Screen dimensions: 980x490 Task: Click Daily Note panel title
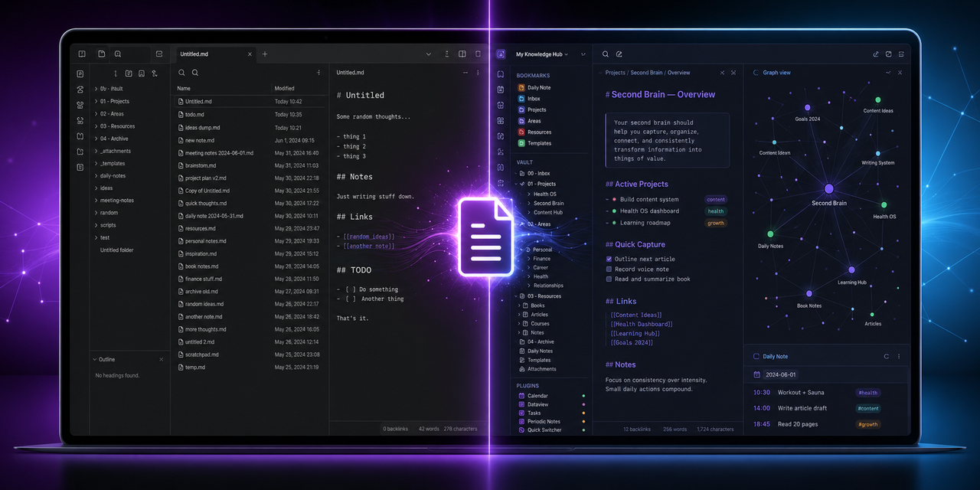click(776, 356)
